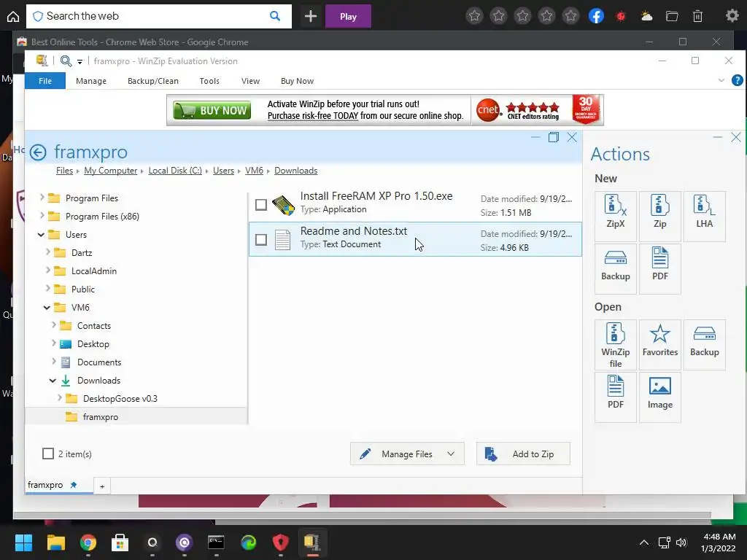Open the Tools tab

(209, 81)
